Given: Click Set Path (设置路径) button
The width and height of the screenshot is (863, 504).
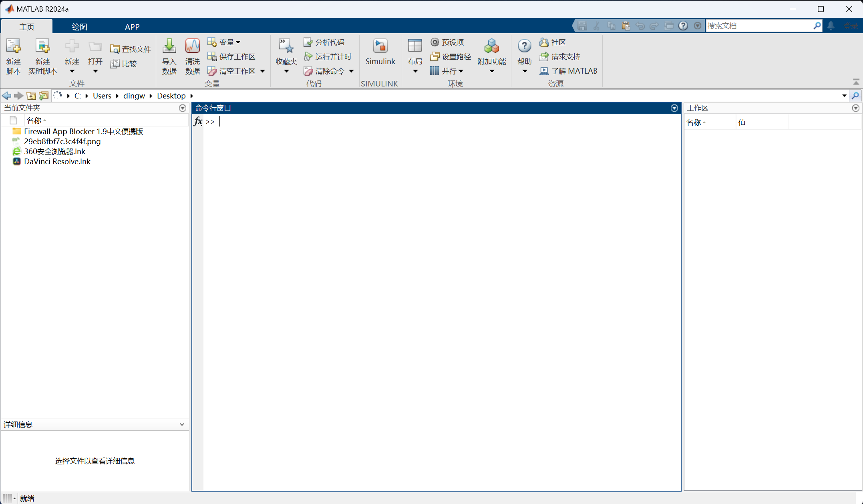Looking at the screenshot, I should pyautogui.click(x=451, y=56).
